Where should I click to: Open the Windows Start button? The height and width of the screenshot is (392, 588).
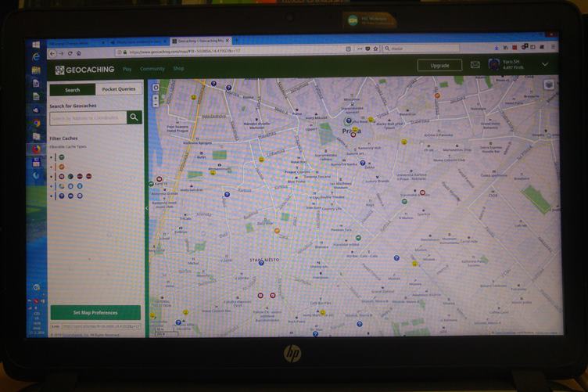[x=36, y=45]
